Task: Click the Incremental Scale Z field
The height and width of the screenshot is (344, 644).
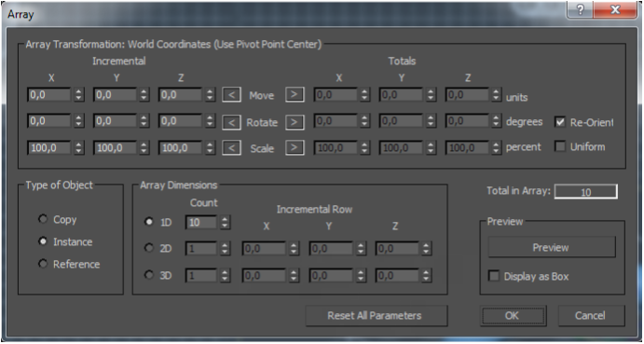Action: pos(181,148)
